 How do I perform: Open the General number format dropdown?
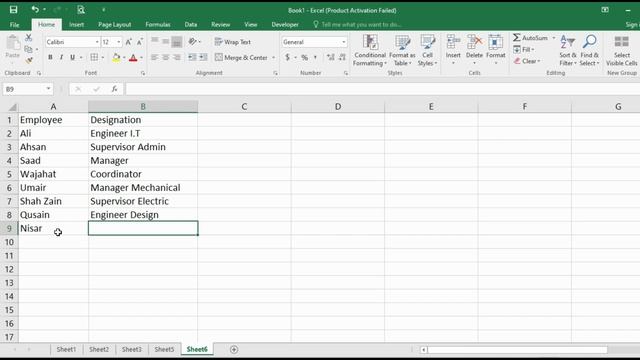tap(344, 42)
